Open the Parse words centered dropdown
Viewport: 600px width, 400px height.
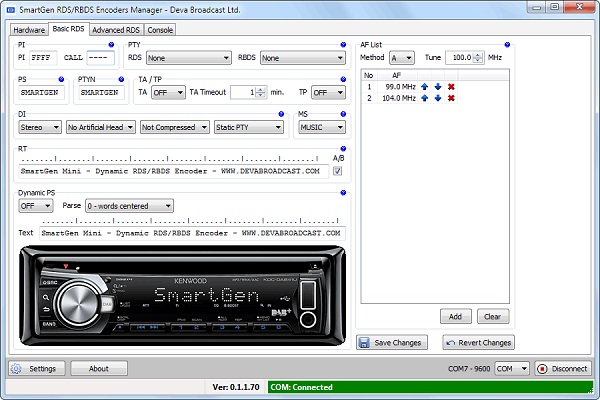coord(129,206)
